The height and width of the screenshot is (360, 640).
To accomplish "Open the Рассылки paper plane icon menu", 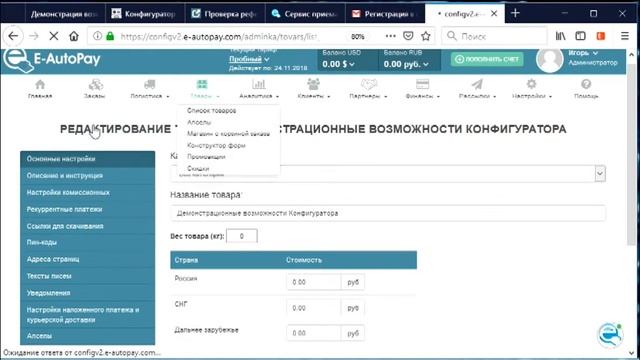I will tap(477, 84).
